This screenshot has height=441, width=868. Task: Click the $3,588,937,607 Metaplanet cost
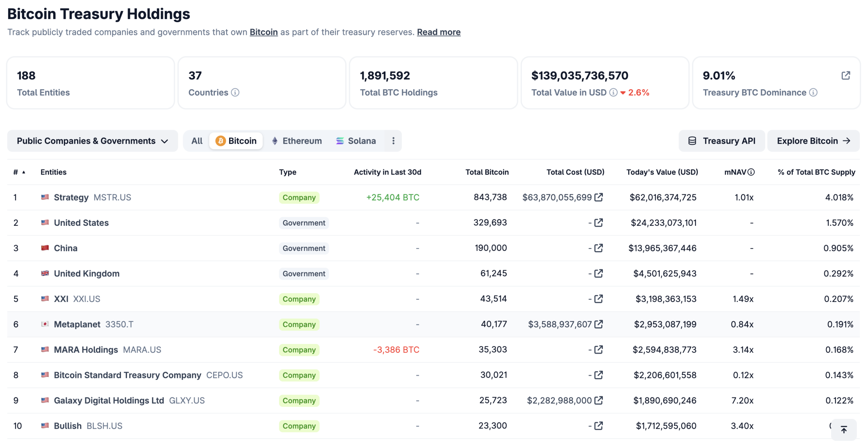pos(560,324)
